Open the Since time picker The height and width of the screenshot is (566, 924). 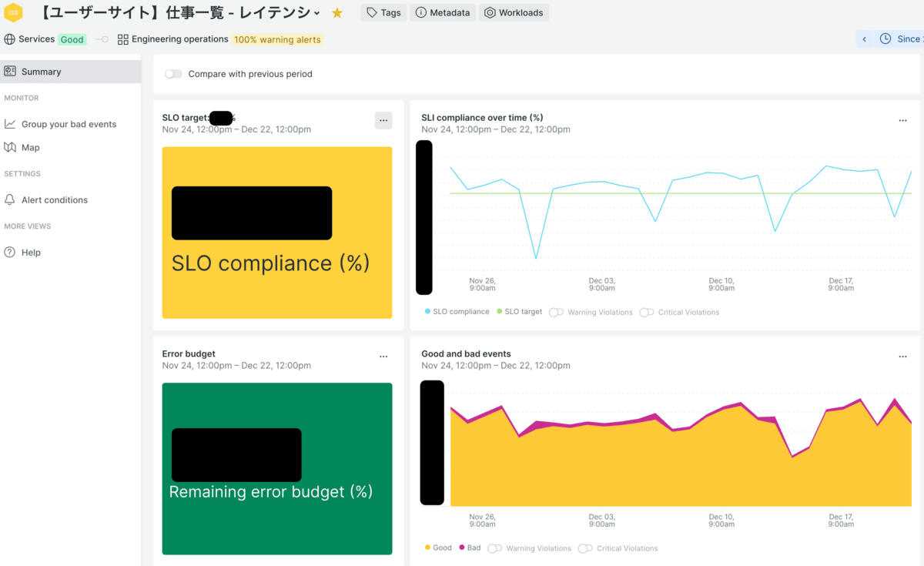(x=901, y=39)
